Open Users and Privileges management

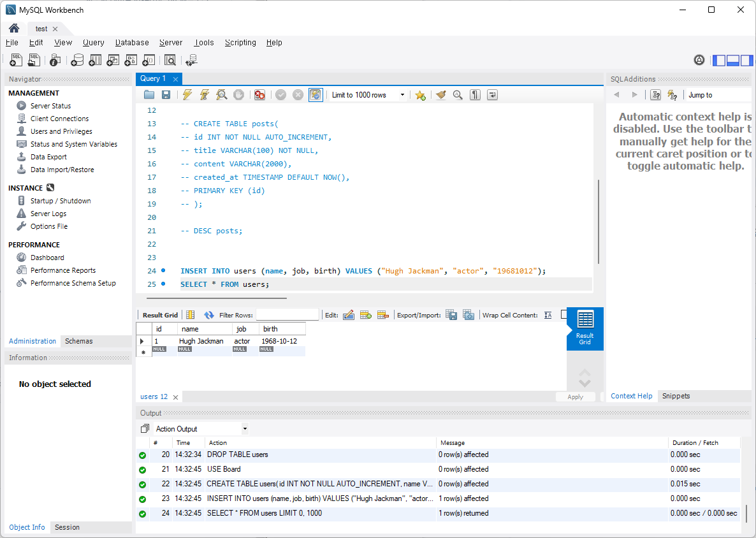[61, 131]
